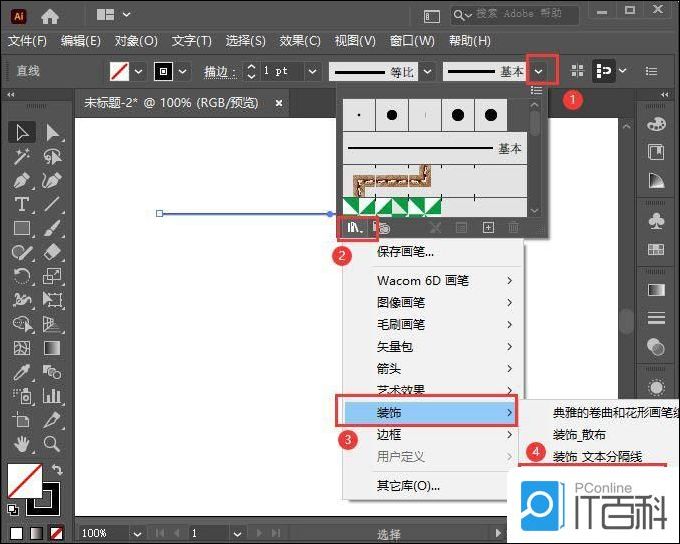
Task: Set fill to None below swatches
Action: point(57,533)
